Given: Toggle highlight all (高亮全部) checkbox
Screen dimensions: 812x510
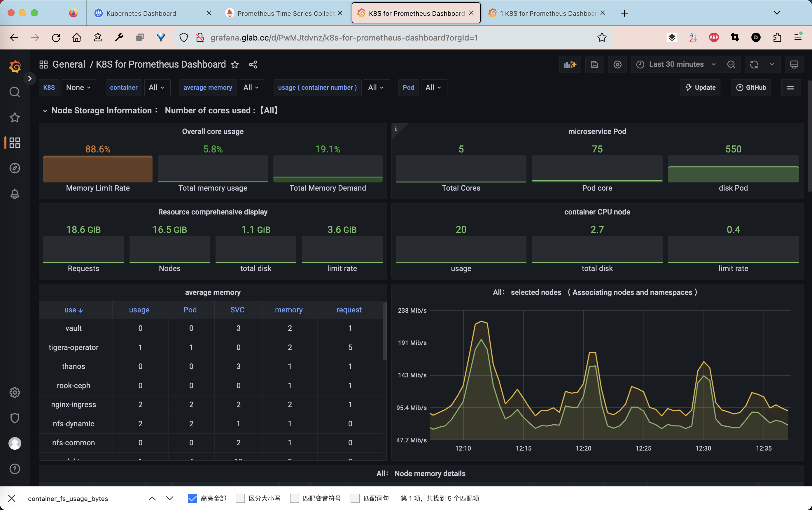Looking at the screenshot, I should 192,498.
